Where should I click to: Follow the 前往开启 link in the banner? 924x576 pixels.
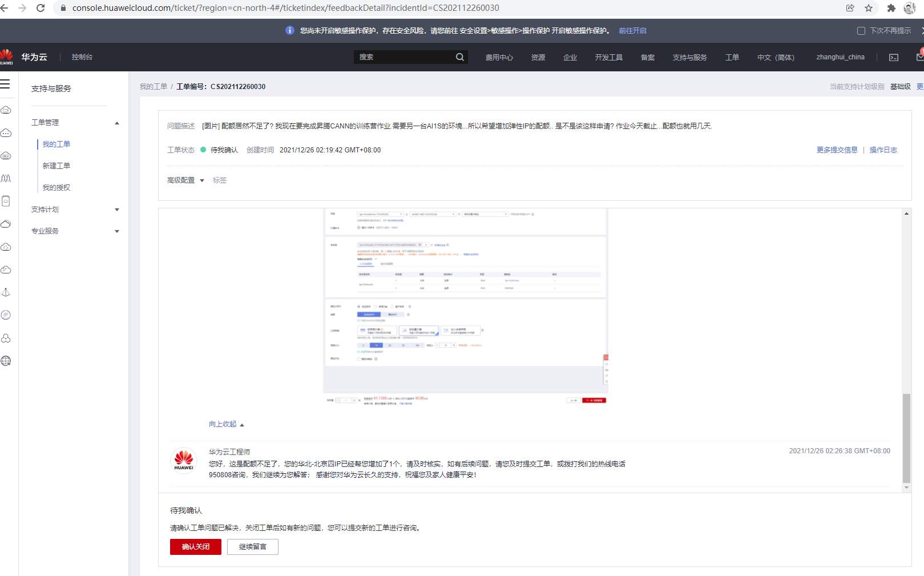pos(632,31)
